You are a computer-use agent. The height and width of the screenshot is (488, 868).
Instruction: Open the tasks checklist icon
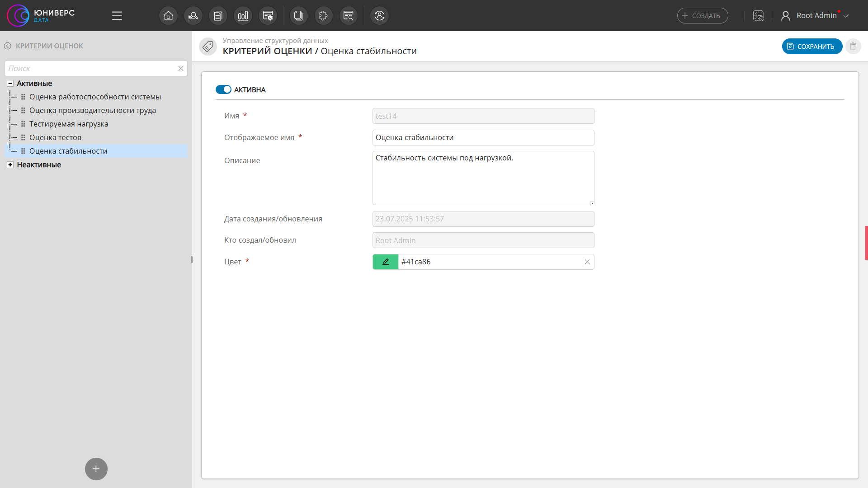point(758,16)
